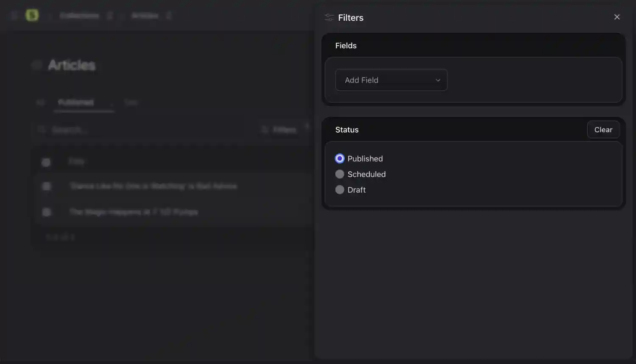Open the navigation menu icon top-left

tap(14, 15)
